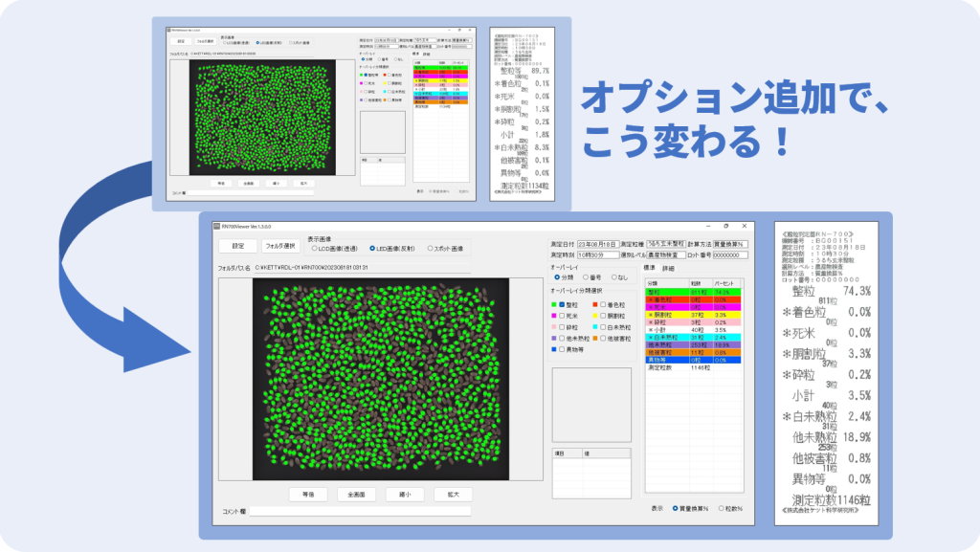Select LCD画像(透過) display option in larger window
The width and height of the screenshot is (980, 552).
316,249
